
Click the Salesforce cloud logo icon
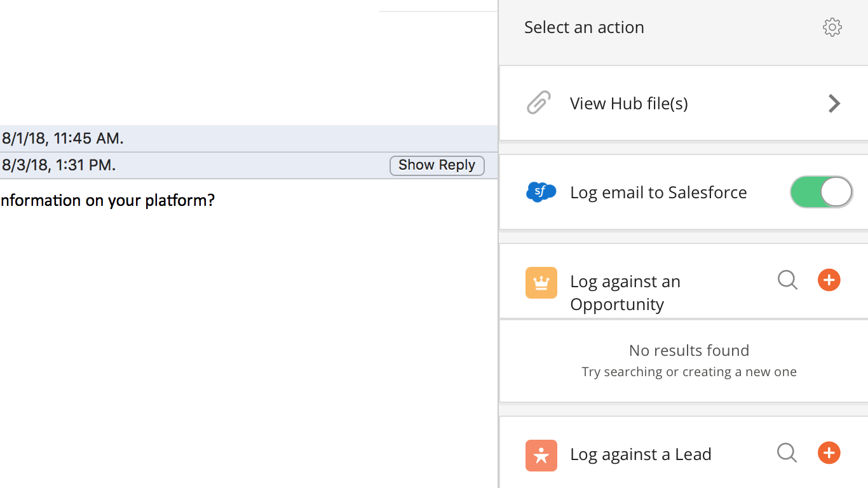541,192
